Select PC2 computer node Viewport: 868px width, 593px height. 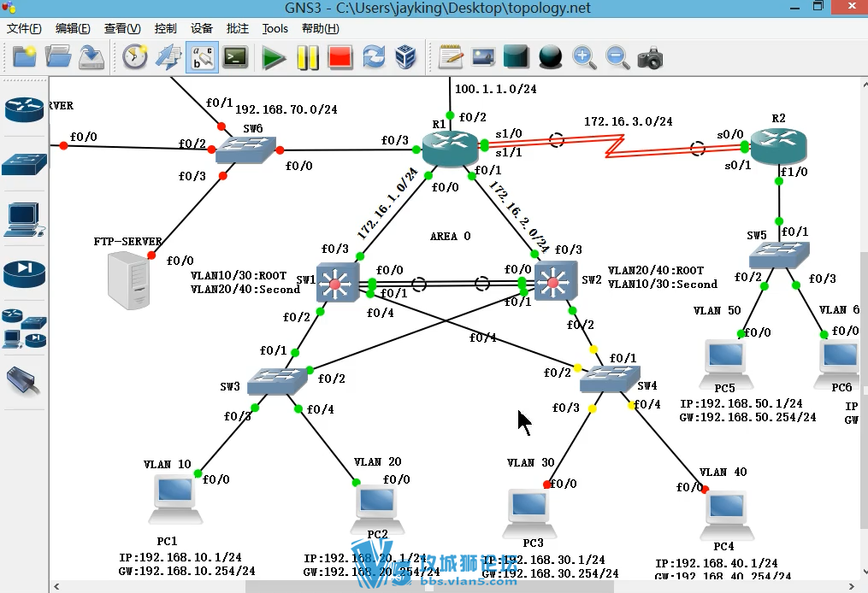pos(377,508)
